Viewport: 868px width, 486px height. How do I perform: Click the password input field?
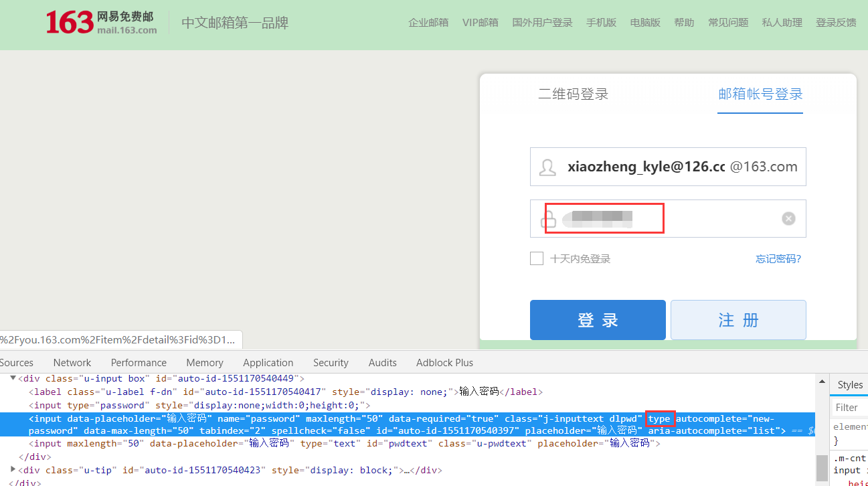pyautogui.click(x=668, y=218)
